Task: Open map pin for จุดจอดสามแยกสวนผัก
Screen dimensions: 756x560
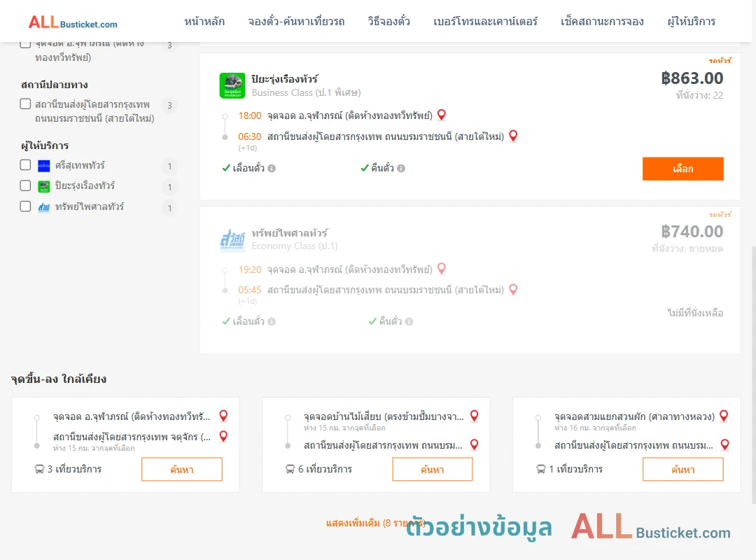Action: click(724, 416)
